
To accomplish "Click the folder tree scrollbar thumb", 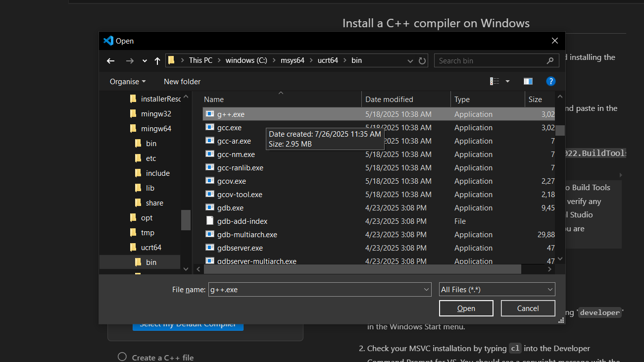I will (186, 220).
